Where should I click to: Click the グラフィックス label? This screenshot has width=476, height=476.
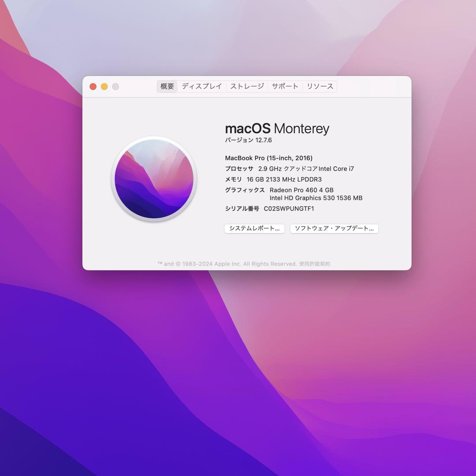(245, 190)
